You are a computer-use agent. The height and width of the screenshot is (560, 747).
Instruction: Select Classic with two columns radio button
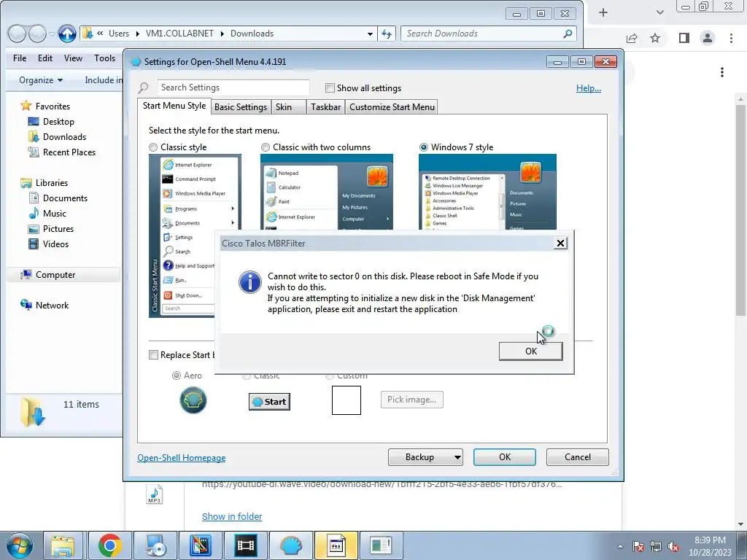(266, 147)
